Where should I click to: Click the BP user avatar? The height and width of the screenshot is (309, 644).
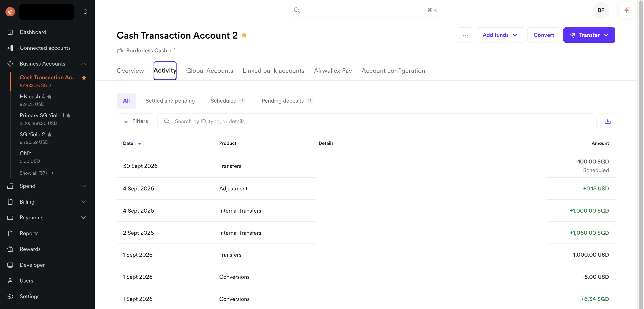(601, 10)
